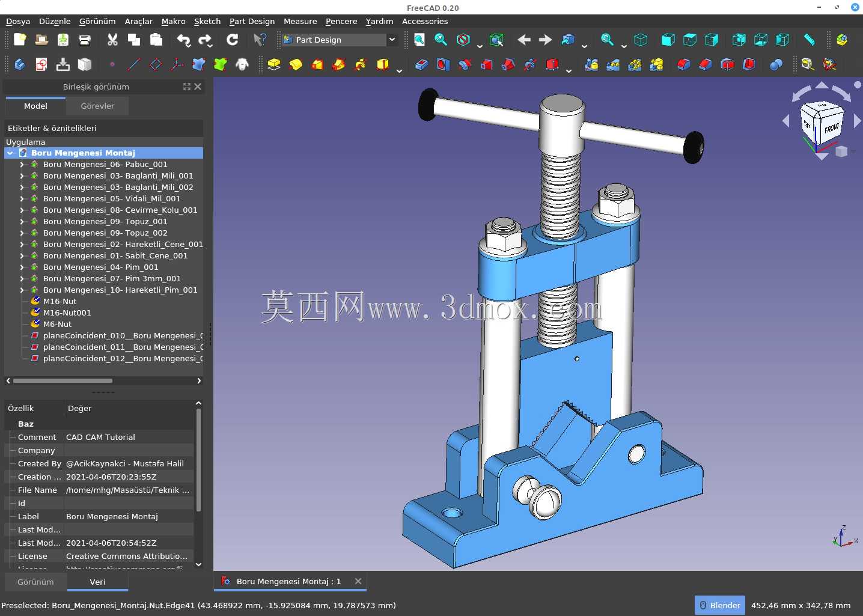The width and height of the screenshot is (863, 616).
Task: Expand the Boru Mengenesi_04- Pim_001 node
Action: (22, 267)
